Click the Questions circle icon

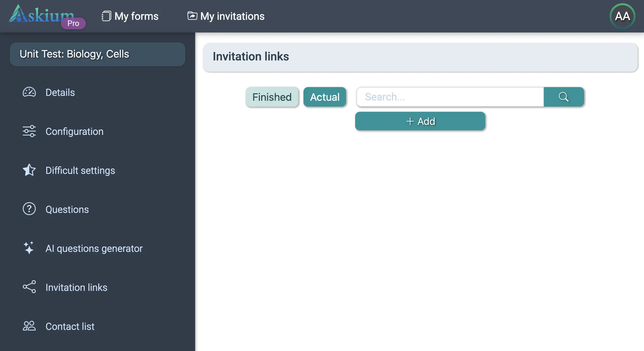coord(29,209)
